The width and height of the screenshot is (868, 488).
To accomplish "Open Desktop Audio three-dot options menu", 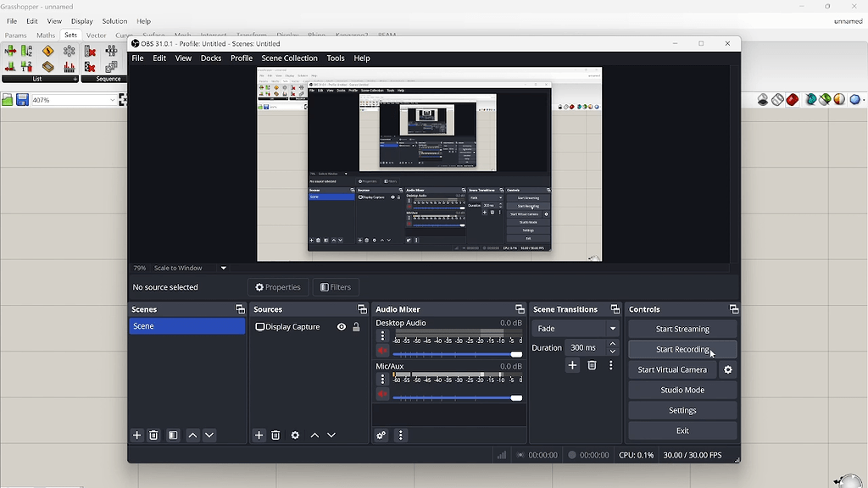I will coord(382,336).
